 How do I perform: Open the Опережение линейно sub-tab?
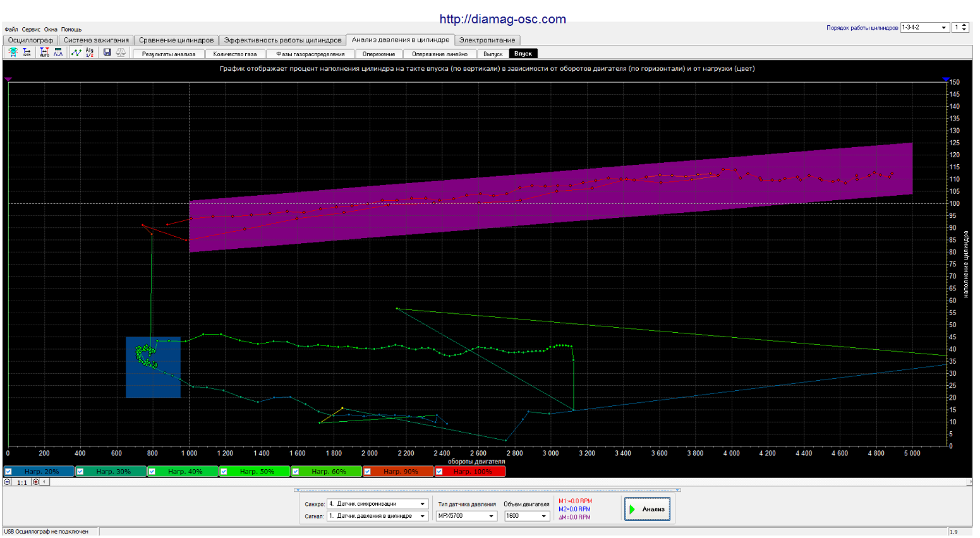pyautogui.click(x=440, y=54)
